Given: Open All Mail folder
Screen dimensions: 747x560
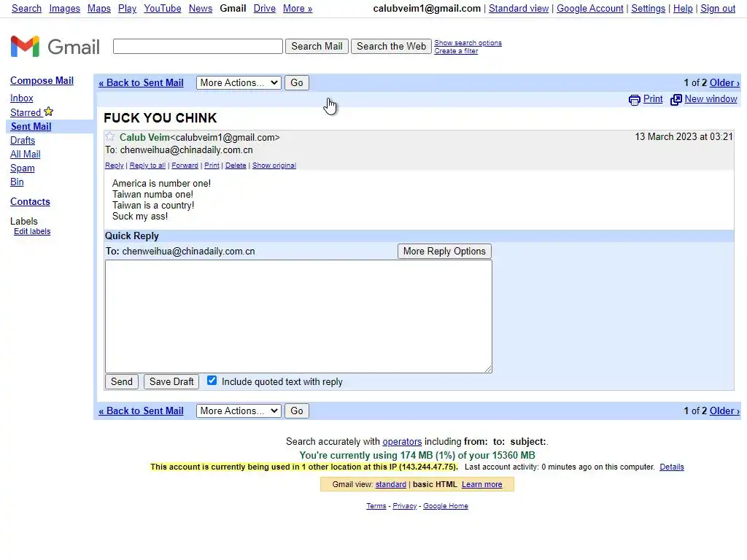Looking at the screenshot, I should (x=26, y=155).
